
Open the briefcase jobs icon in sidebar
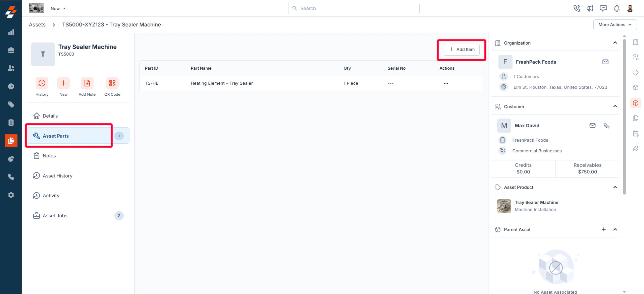tap(11, 50)
